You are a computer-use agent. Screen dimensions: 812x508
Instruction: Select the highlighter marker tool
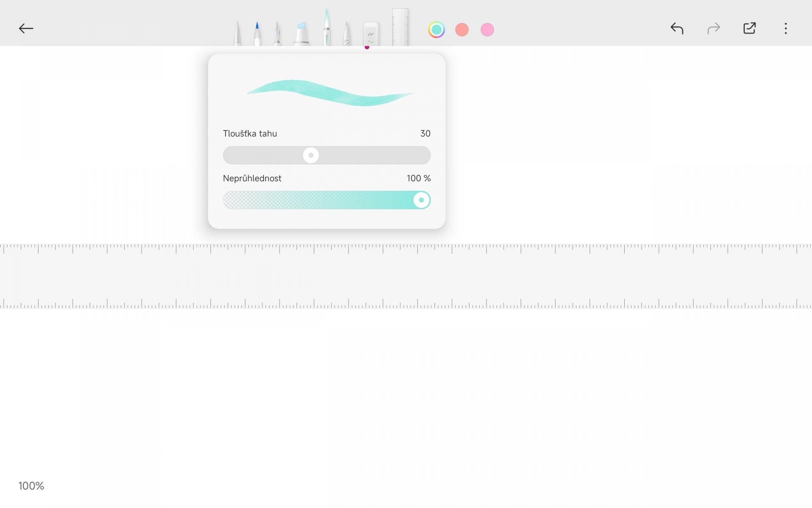(x=302, y=33)
